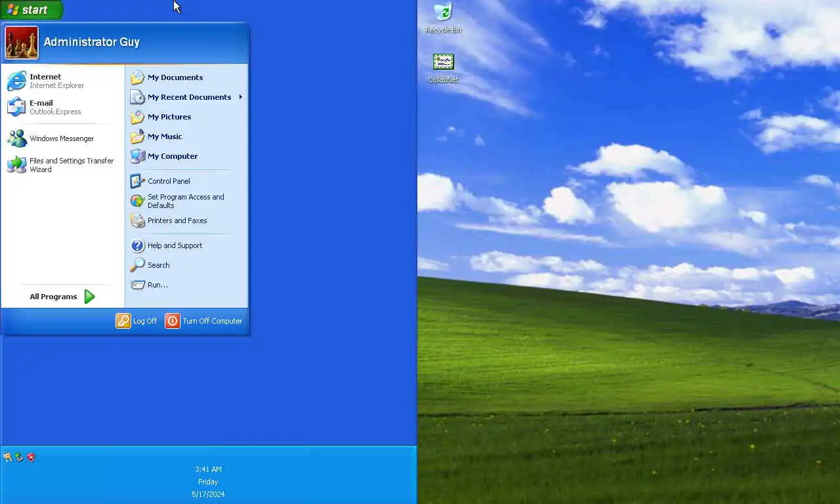
Task: Open Control Panel
Action: (188, 181)
